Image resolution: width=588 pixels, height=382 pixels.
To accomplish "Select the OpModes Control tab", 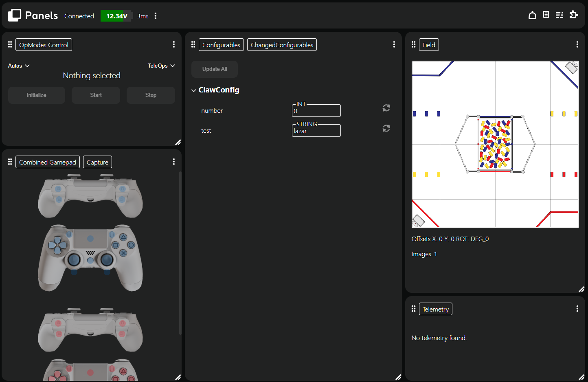I will [44, 45].
